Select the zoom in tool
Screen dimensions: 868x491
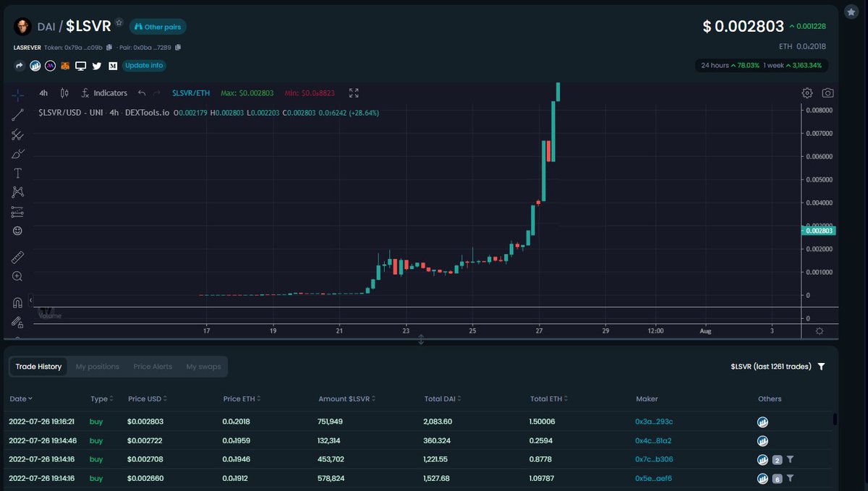pyautogui.click(x=18, y=276)
